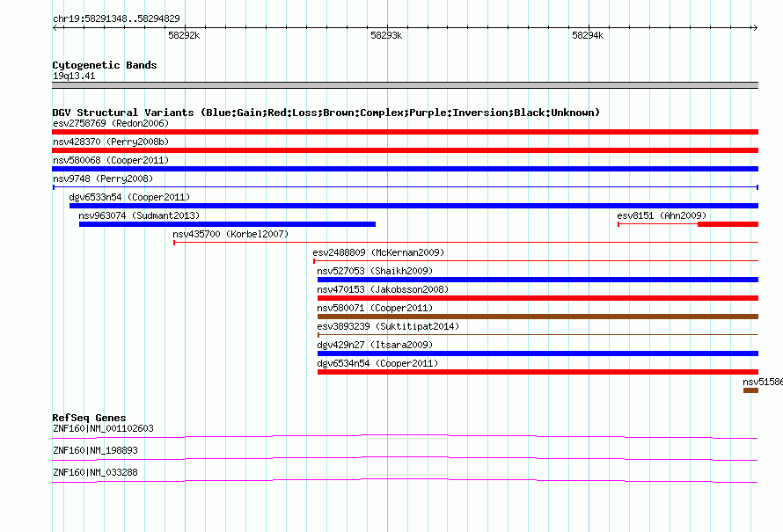Click the 19q13.41 cytogenetic band bar
783x532 pixels.
tap(405, 85)
